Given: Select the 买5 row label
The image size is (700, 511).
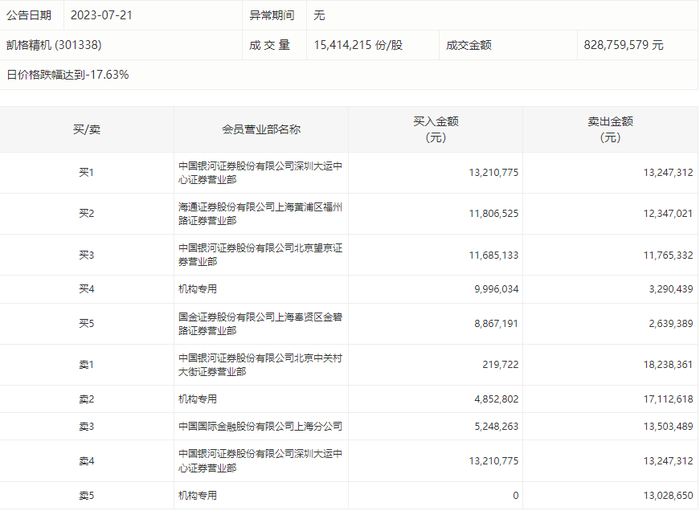Looking at the screenshot, I should pyautogui.click(x=87, y=323).
